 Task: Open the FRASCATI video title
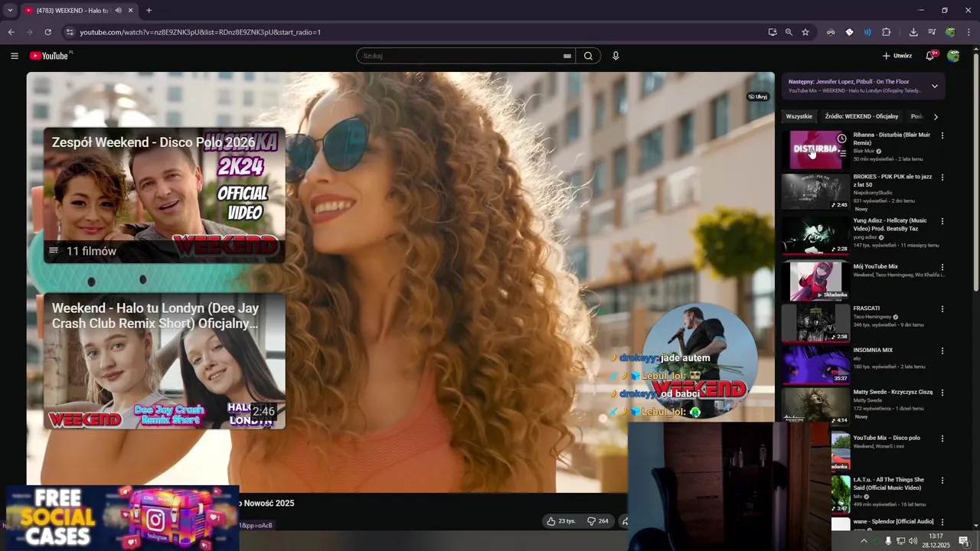click(867, 308)
